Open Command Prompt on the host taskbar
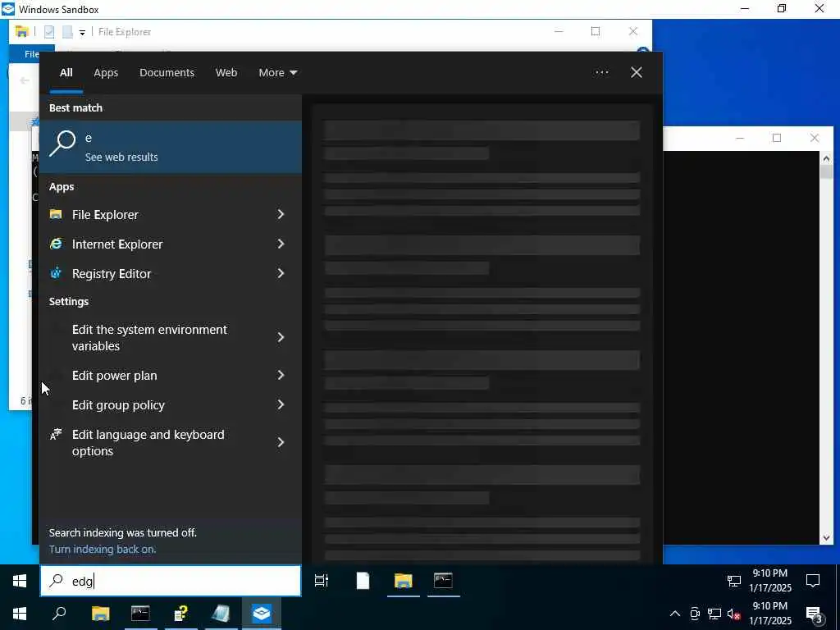 point(140,614)
